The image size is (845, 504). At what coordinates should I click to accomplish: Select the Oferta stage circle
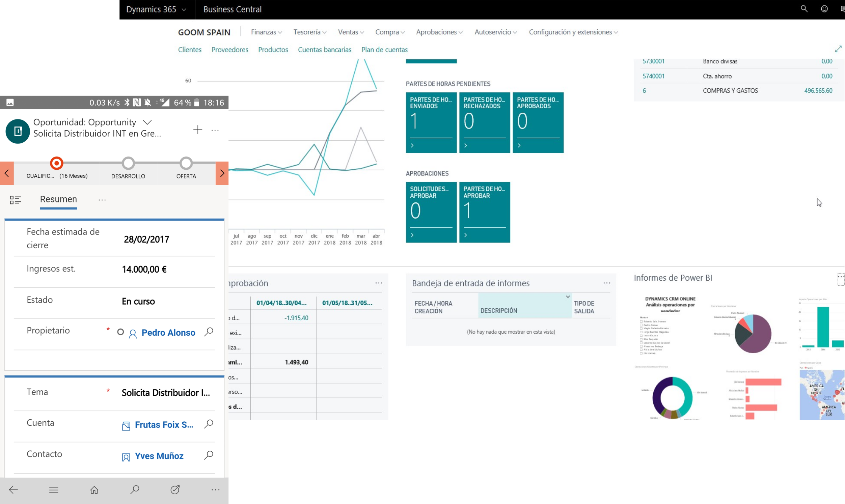pos(186,163)
